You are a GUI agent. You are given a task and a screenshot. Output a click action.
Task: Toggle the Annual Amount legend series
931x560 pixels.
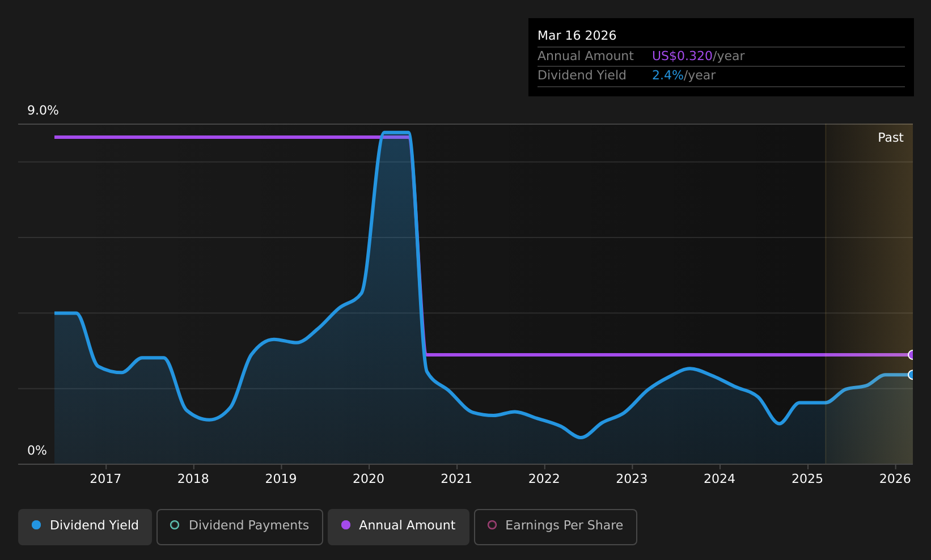pyautogui.click(x=399, y=527)
